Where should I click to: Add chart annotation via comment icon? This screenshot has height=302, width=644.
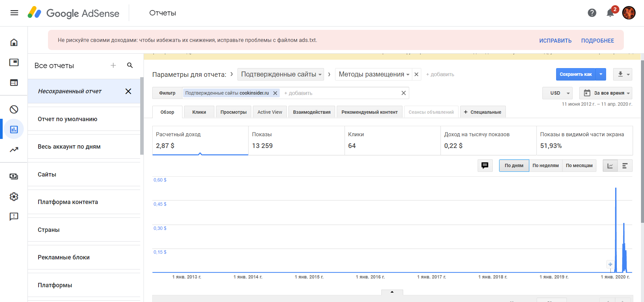pyautogui.click(x=485, y=165)
